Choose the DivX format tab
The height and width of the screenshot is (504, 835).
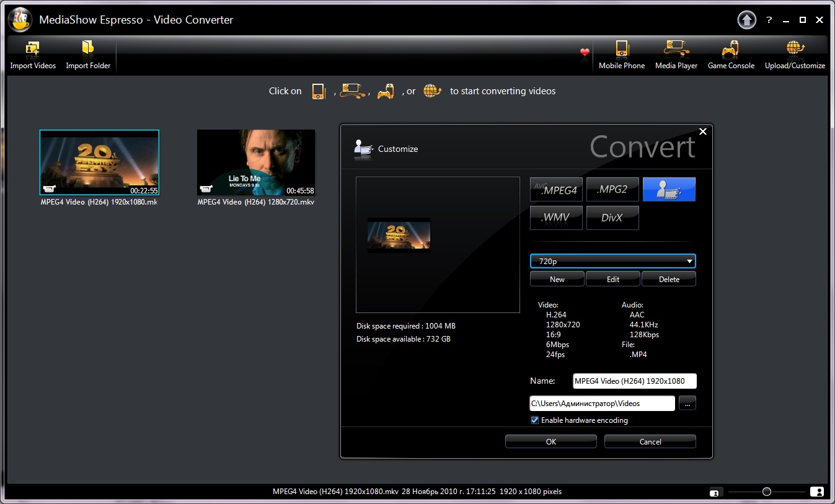point(612,218)
